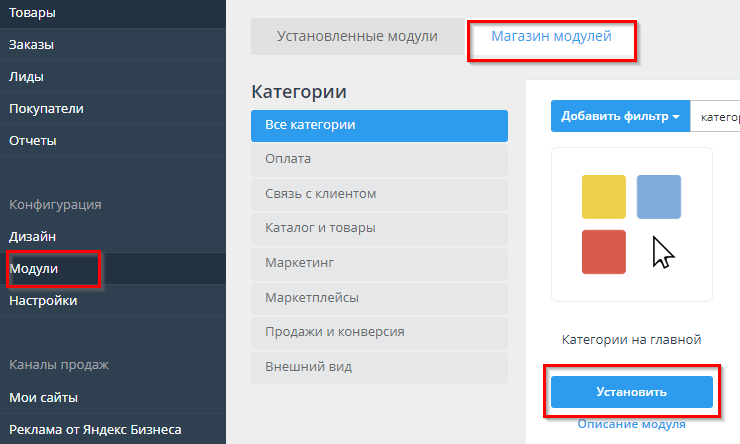Image resolution: width=740 pixels, height=444 pixels.
Task: Choose the Маркетинг category
Action: click(x=379, y=263)
